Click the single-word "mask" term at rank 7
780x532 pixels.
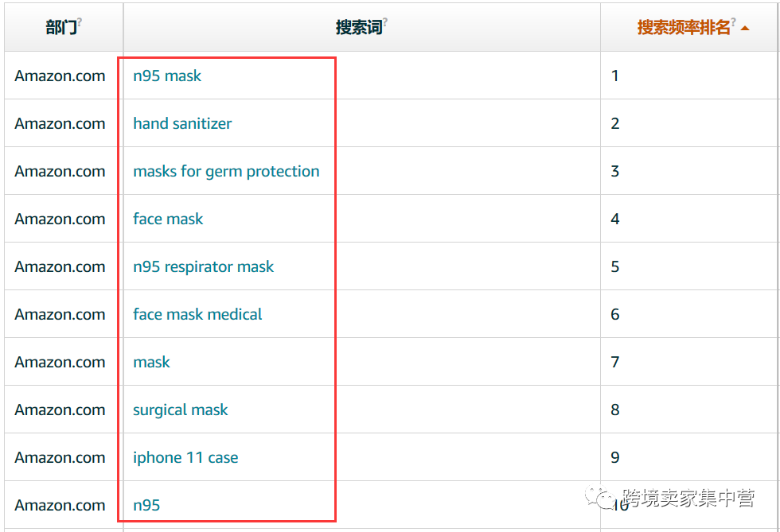click(x=152, y=362)
